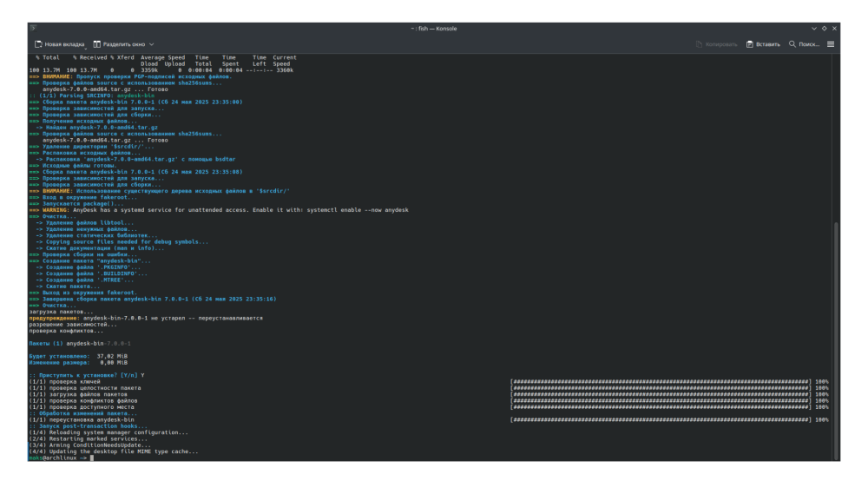Click the 'Изменение размера: 0,00 MiB' line
The width and height of the screenshot is (868, 494).
click(x=78, y=363)
